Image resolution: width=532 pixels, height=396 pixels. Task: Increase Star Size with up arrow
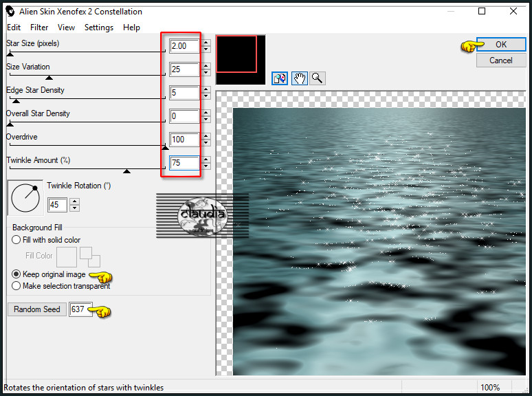pos(206,43)
